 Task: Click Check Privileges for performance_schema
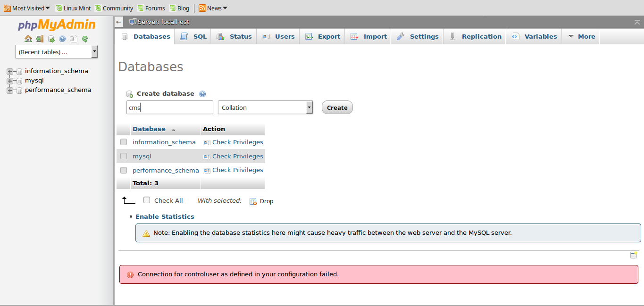[238, 170]
